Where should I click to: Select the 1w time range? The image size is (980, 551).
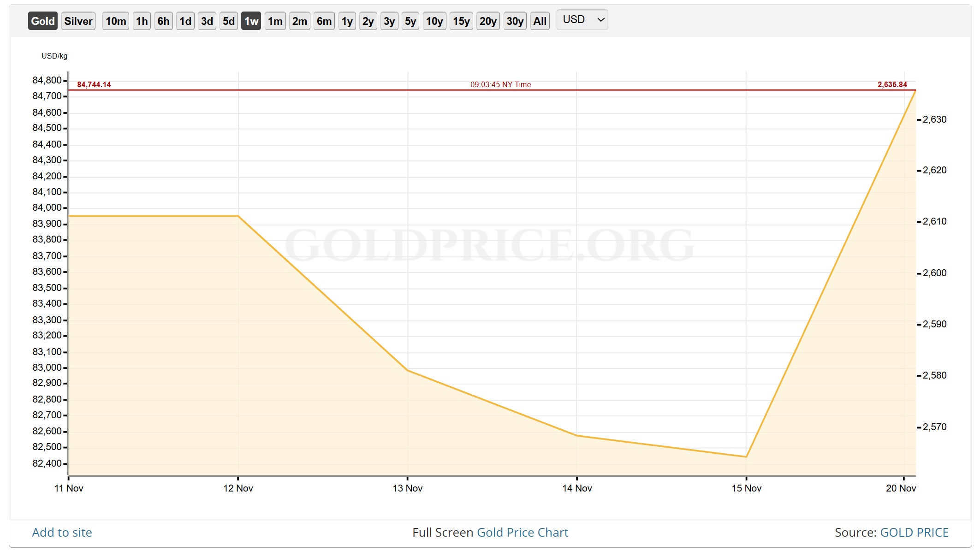point(251,21)
